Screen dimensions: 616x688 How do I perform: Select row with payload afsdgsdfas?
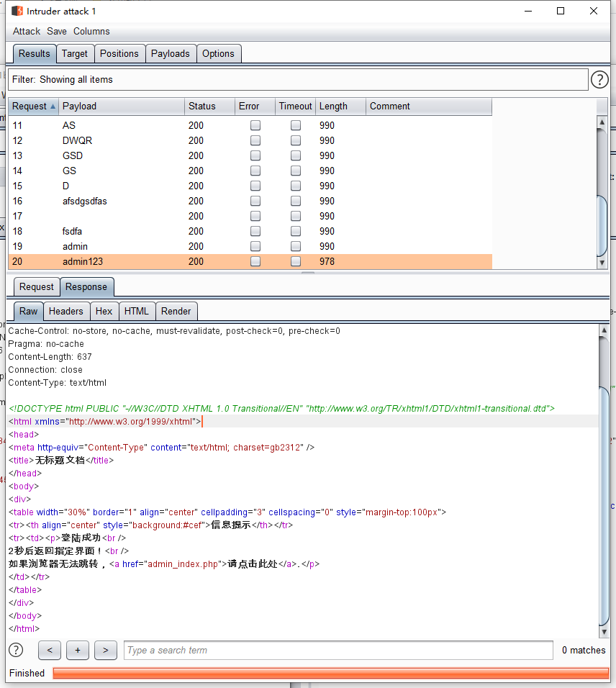coord(250,201)
